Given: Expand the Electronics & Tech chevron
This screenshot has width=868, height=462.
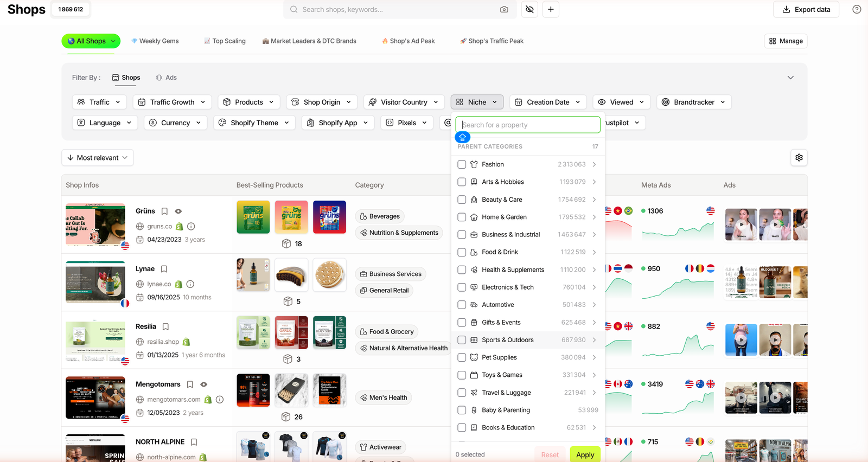Looking at the screenshot, I should (595, 287).
